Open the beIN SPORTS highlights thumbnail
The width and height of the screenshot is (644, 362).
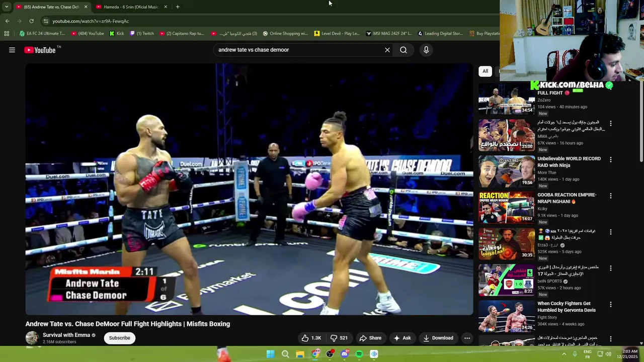(x=507, y=280)
